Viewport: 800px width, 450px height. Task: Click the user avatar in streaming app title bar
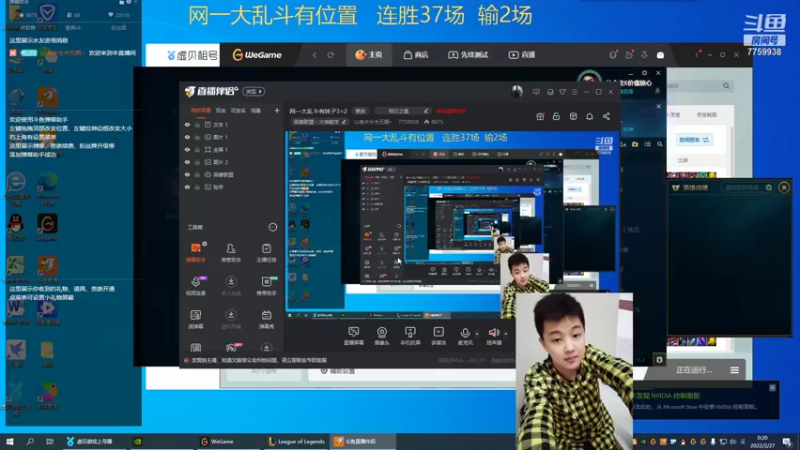517,91
